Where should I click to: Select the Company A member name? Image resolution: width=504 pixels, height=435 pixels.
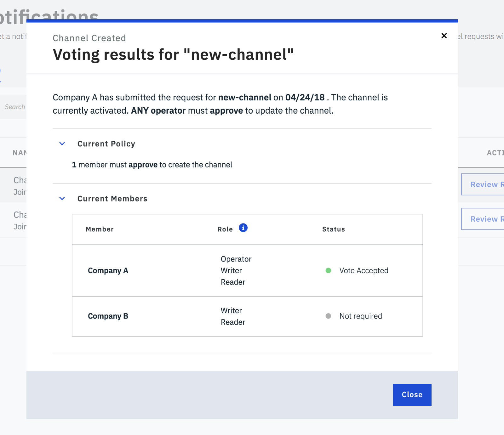[108, 271]
